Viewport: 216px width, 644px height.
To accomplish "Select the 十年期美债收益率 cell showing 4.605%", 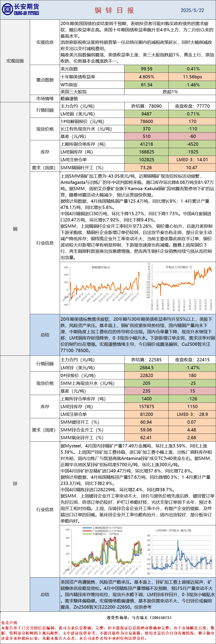I will point(146,77).
